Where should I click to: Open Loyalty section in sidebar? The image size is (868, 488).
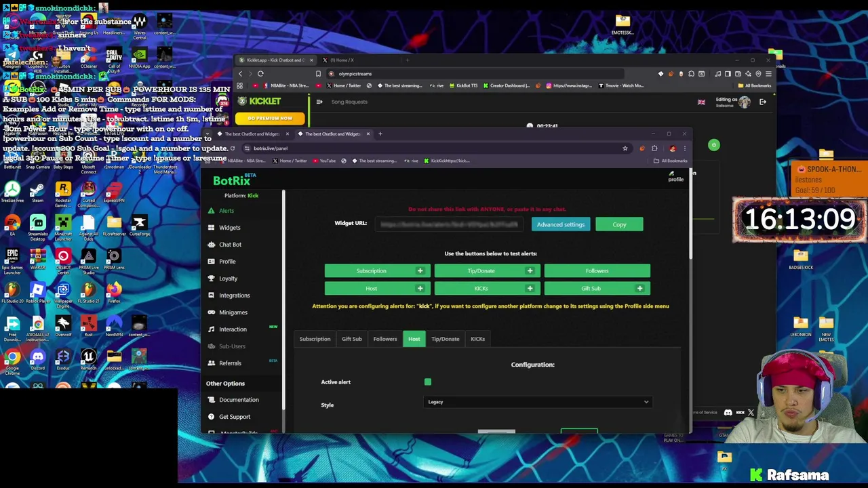(x=228, y=279)
